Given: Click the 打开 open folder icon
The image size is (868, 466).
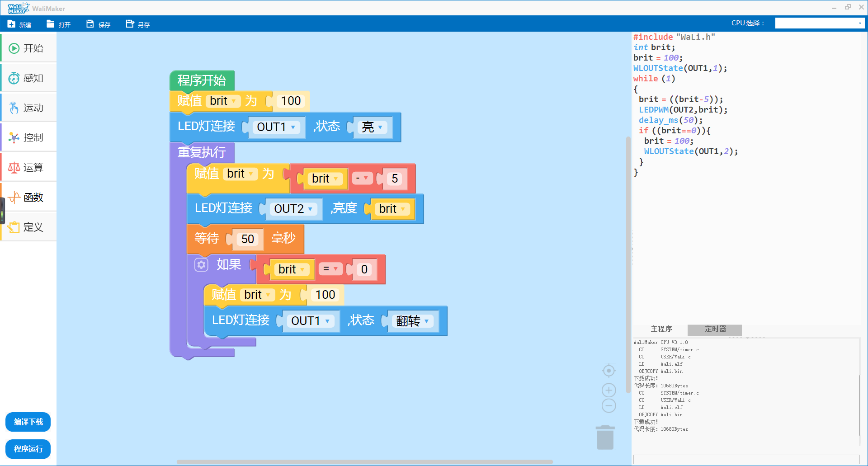Looking at the screenshot, I should (x=51, y=24).
